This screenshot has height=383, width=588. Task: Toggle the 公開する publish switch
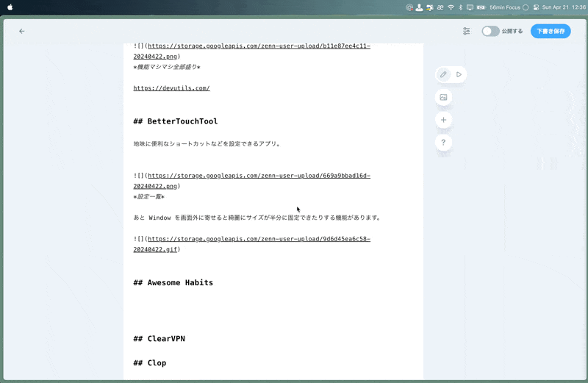click(x=490, y=31)
